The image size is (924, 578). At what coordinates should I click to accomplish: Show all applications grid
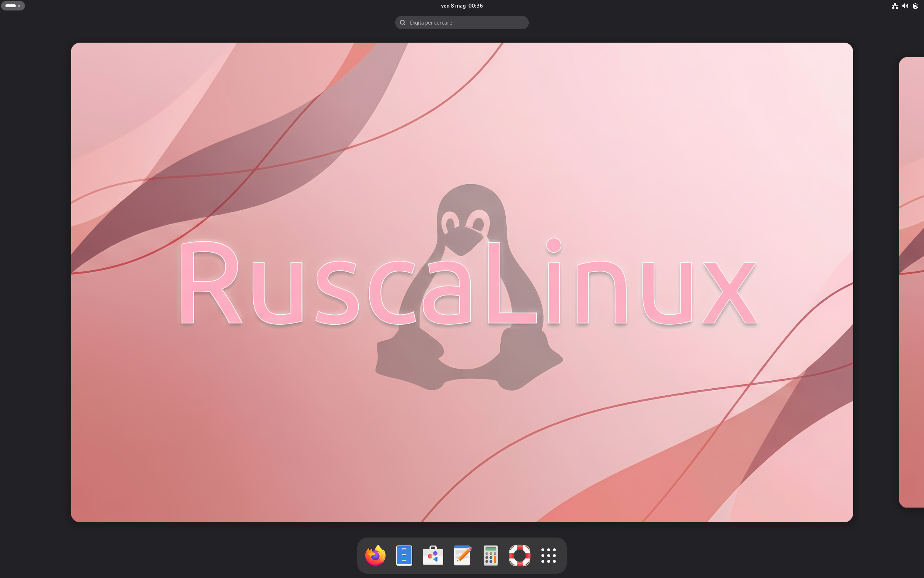[549, 556]
